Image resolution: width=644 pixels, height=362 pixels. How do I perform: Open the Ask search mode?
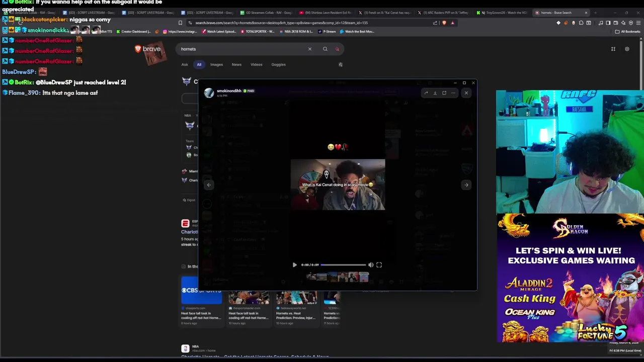pos(185,64)
